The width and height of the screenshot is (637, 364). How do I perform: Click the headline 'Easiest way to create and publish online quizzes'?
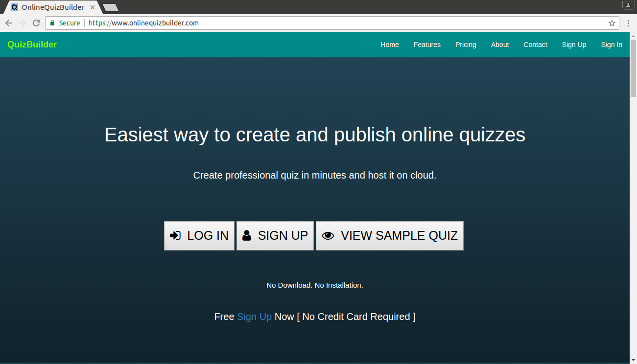click(315, 135)
